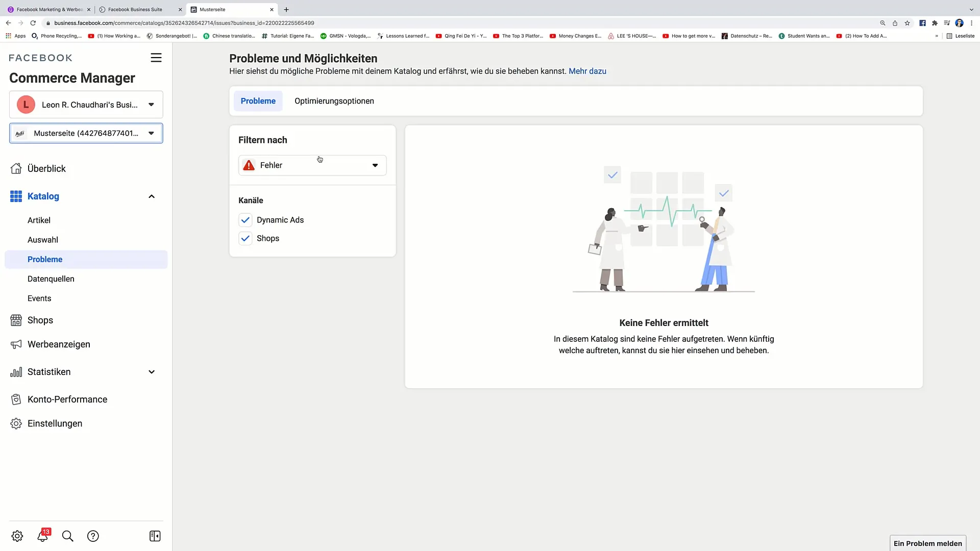Open Events in the Katalog menu
The height and width of the screenshot is (551, 980).
click(x=39, y=298)
